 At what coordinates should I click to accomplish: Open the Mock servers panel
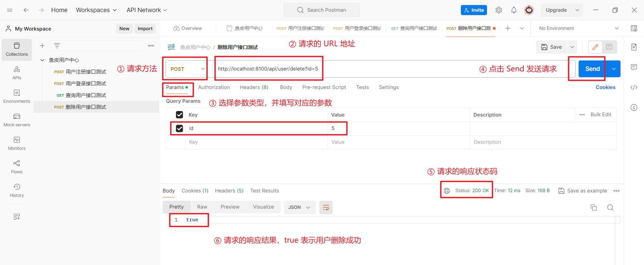(17, 120)
